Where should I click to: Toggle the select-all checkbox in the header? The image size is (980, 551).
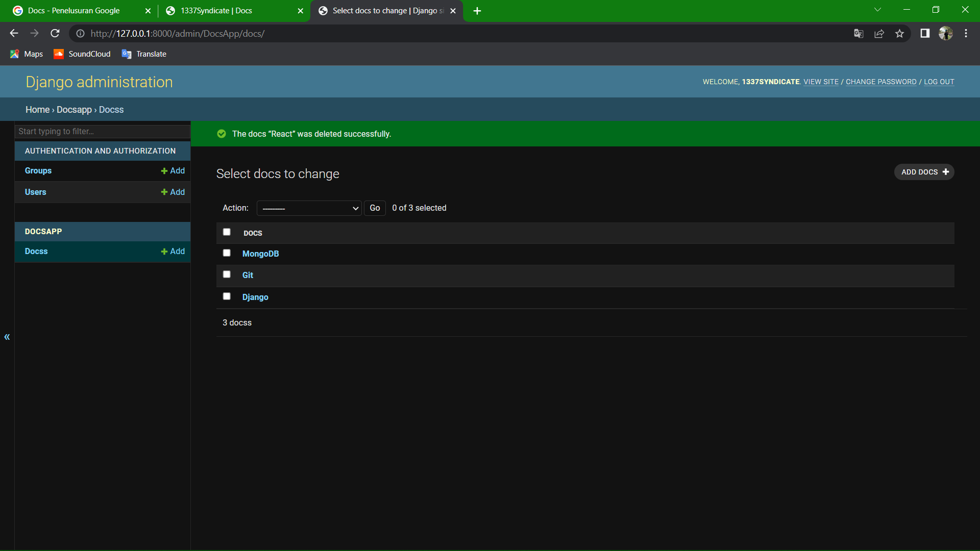(227, 232)
